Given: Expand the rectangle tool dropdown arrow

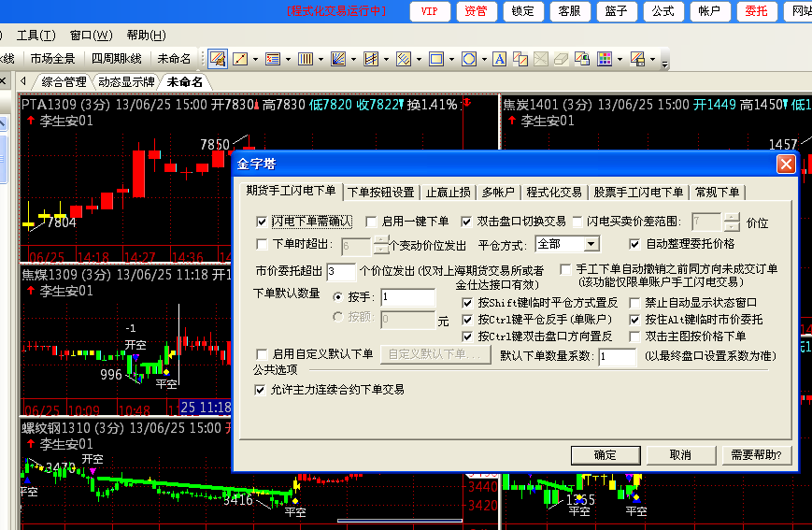Looking at the screenshot, I should coord(451,59).
